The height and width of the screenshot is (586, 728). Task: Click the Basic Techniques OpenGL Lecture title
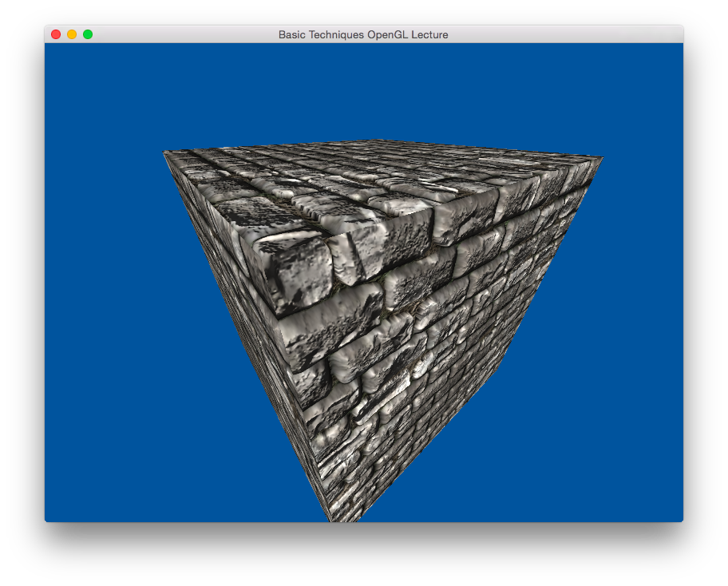pos(363,34)
